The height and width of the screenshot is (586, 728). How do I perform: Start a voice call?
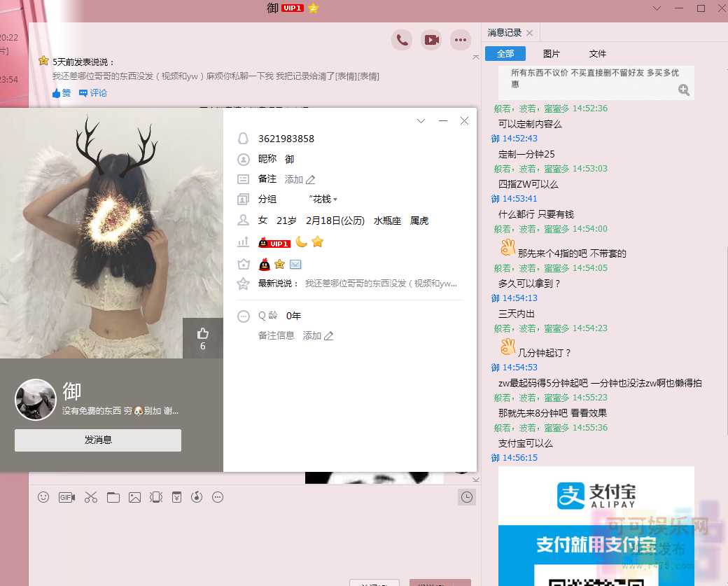pyautogui.click(x=402, y=40)
